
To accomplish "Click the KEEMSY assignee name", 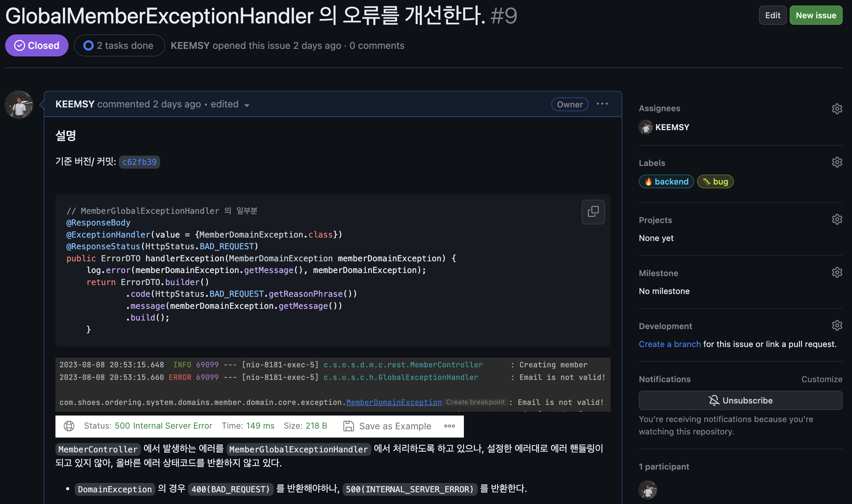I will click(x=672, y=127).
